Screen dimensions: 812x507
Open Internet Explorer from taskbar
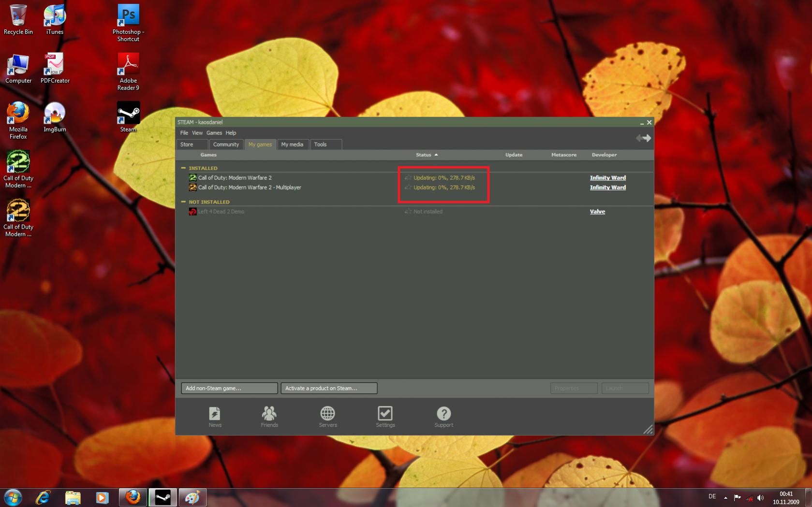point(43,497)
